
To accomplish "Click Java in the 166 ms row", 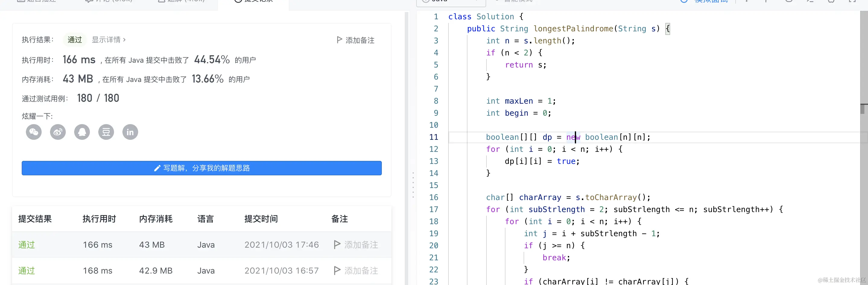I will [206, 245].
